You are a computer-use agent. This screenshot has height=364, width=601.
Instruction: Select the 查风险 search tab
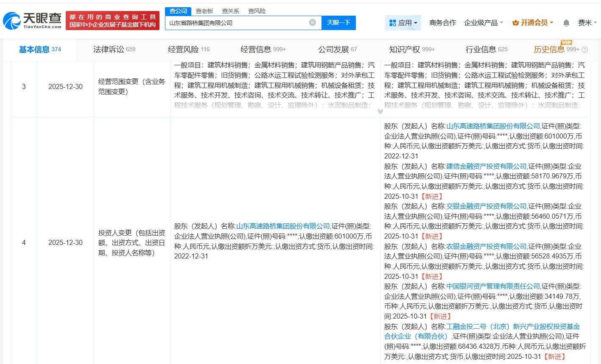click(x=257, y=11)
